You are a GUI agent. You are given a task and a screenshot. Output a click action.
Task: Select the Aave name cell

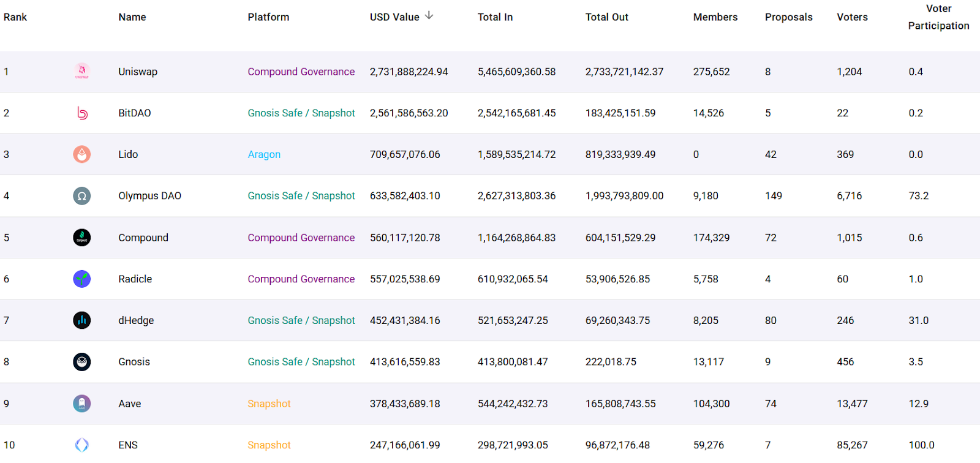tap(129, 404)
